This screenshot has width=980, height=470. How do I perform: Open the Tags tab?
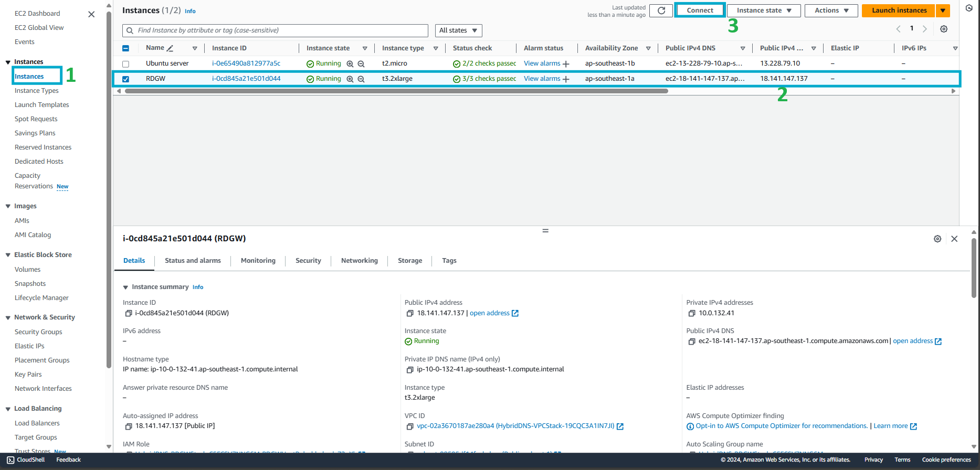(449, 261)
